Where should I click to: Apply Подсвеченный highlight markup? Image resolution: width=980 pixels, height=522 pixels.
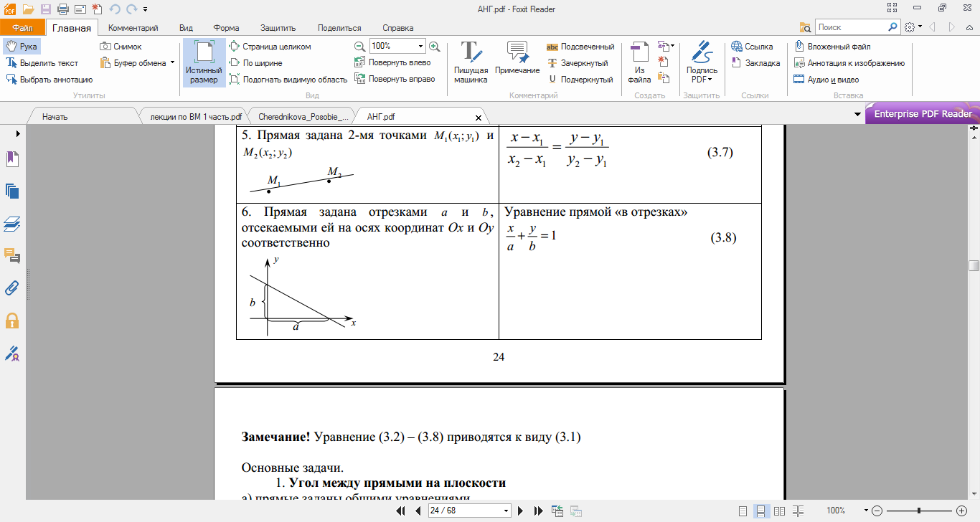[580, 47]
